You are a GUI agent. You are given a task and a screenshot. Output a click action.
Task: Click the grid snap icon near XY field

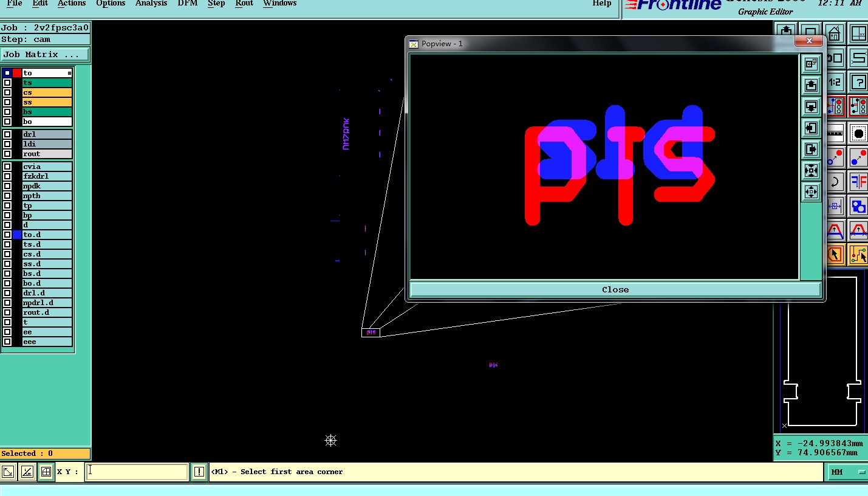(x=46, y=472)
